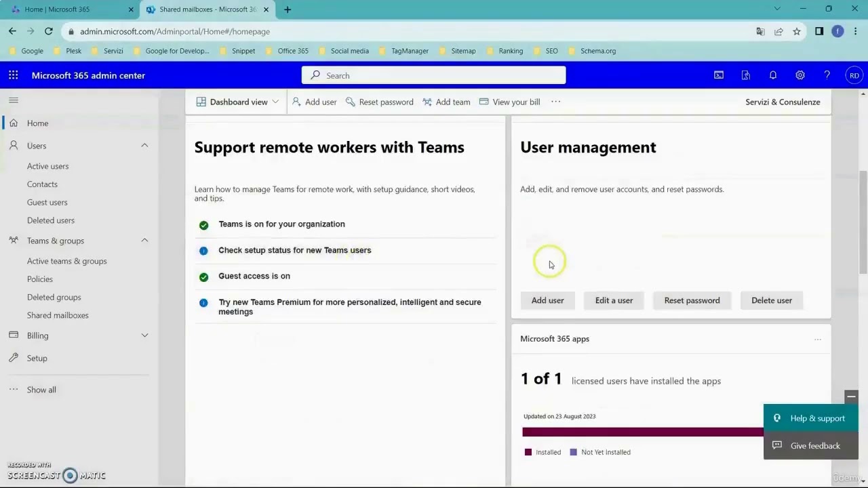Click the Installed progress bar

pyautogui.click(x=643, y=432)
